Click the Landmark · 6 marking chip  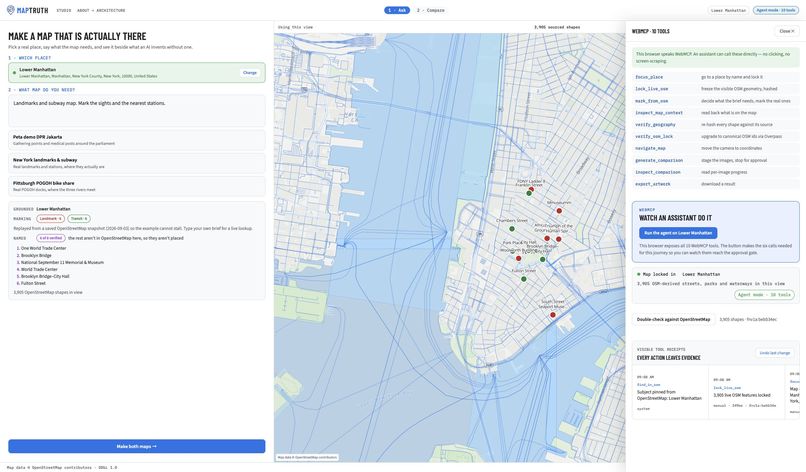pos(50,219)
